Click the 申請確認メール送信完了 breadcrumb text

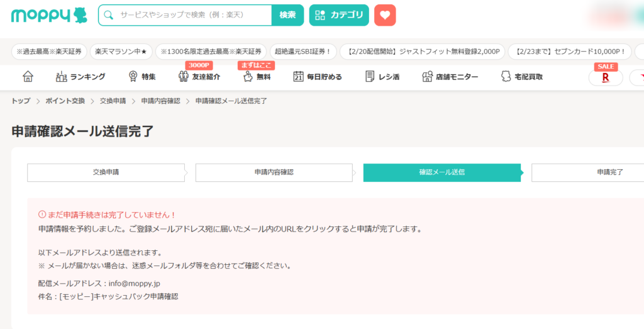tap(231, 101)
